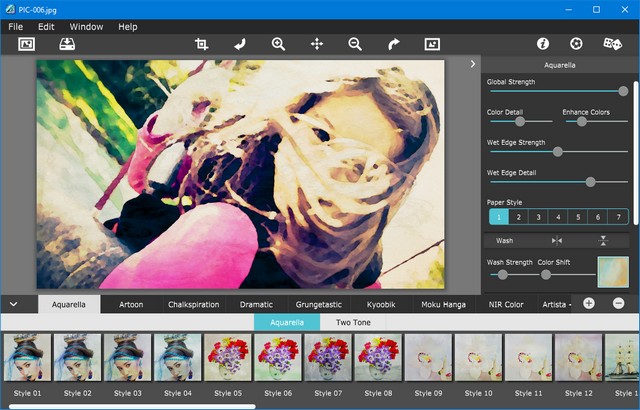
Task: Choose the Style 05 thumbnail
Action: pyautogui.click(x=227, y=357)
